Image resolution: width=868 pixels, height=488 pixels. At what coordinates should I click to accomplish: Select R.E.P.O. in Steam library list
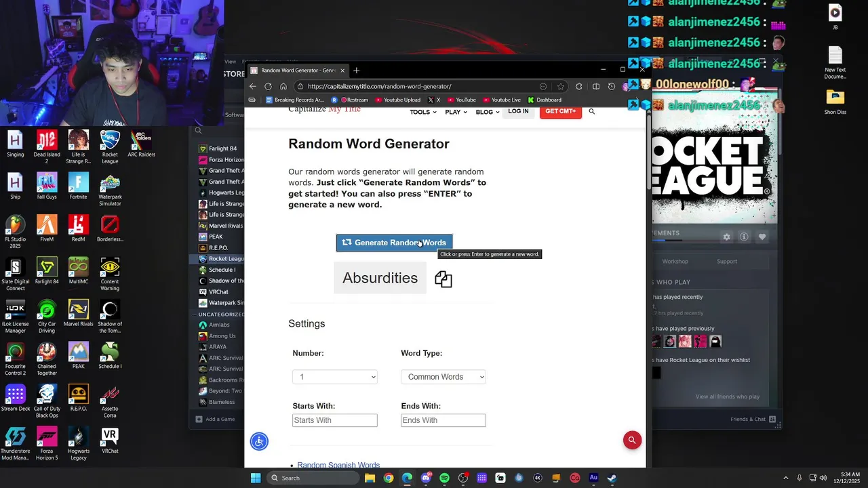(214, 247)
